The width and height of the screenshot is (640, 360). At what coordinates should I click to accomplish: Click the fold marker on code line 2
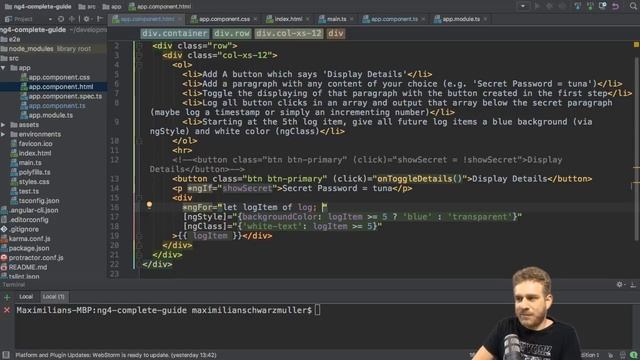(x=139, y=46)
